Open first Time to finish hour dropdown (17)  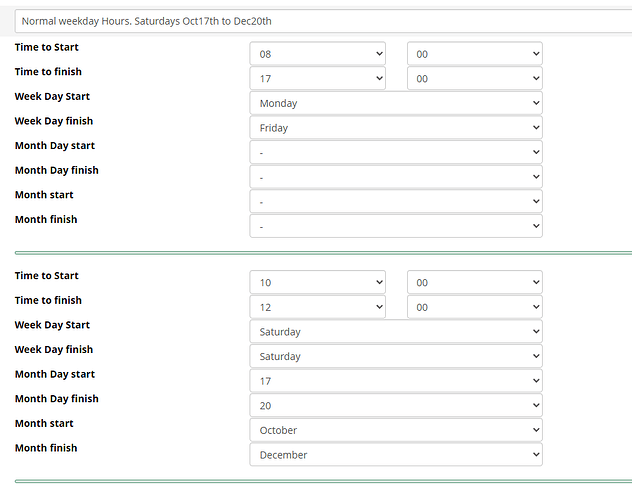pyautogui.click(x=317, y=78)
